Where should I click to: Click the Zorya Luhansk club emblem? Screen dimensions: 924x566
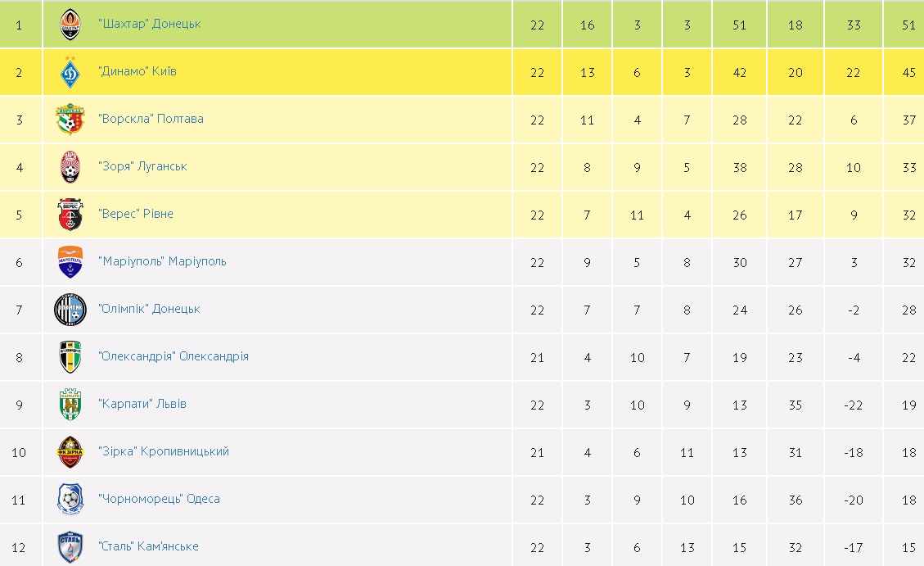70,167
